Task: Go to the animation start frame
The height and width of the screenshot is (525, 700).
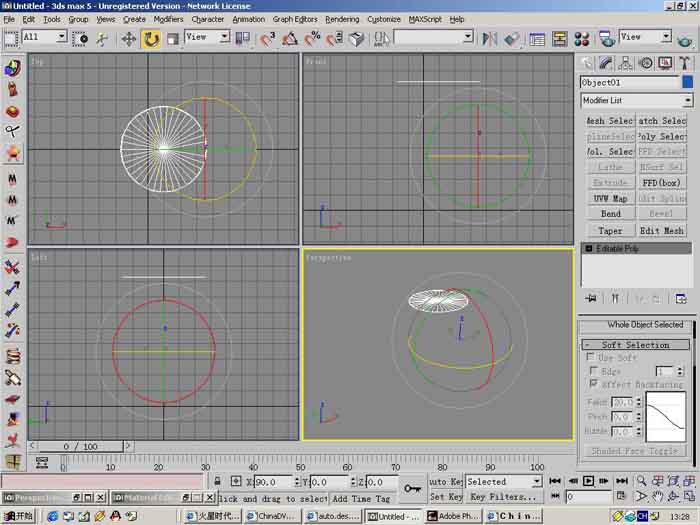Action: pyautogui.click(x=555, y=481)
